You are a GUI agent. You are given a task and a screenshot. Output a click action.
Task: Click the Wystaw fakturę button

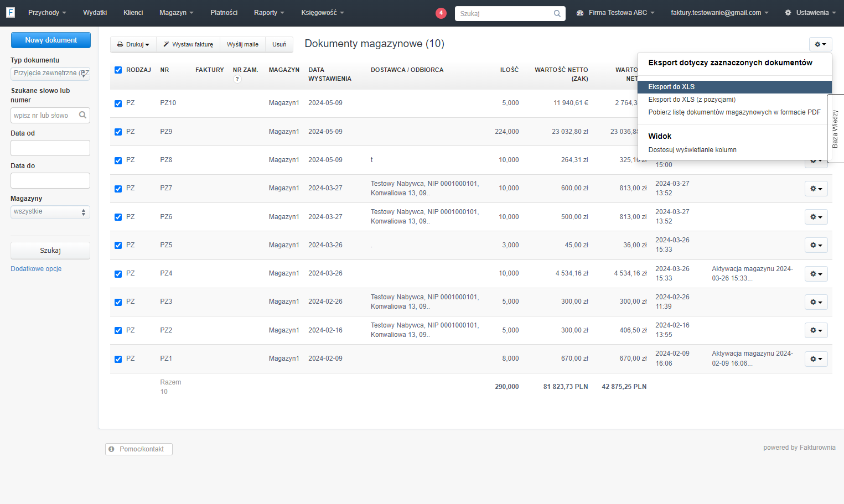click(x=188, y=44)
